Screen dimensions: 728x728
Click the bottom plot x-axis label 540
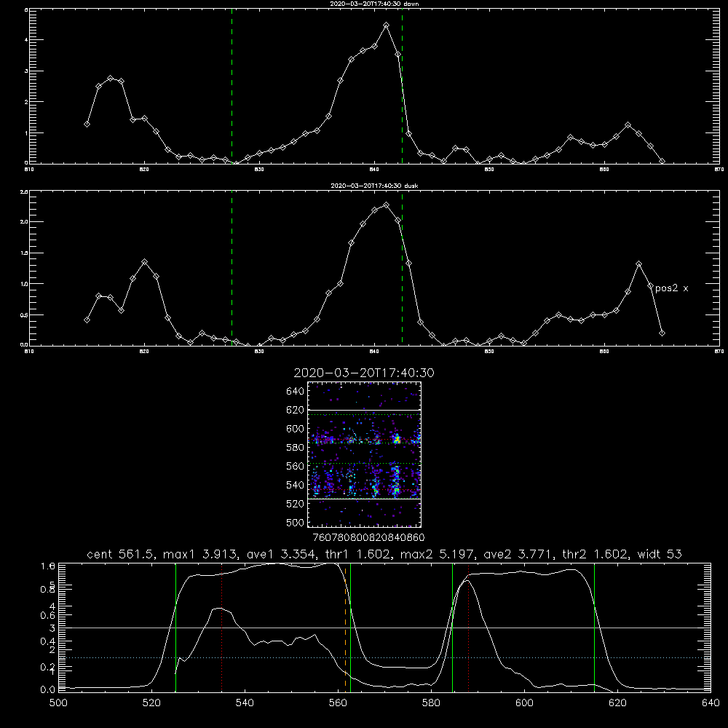click(245, 703)
